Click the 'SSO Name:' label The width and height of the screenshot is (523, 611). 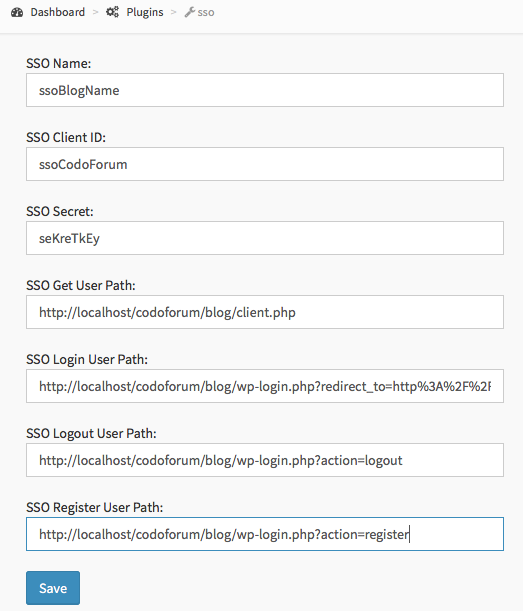pyautogui.click(x=58, y=63)
